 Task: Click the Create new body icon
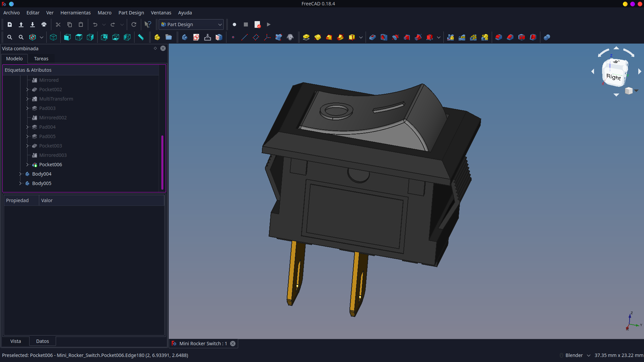[185, 37]
